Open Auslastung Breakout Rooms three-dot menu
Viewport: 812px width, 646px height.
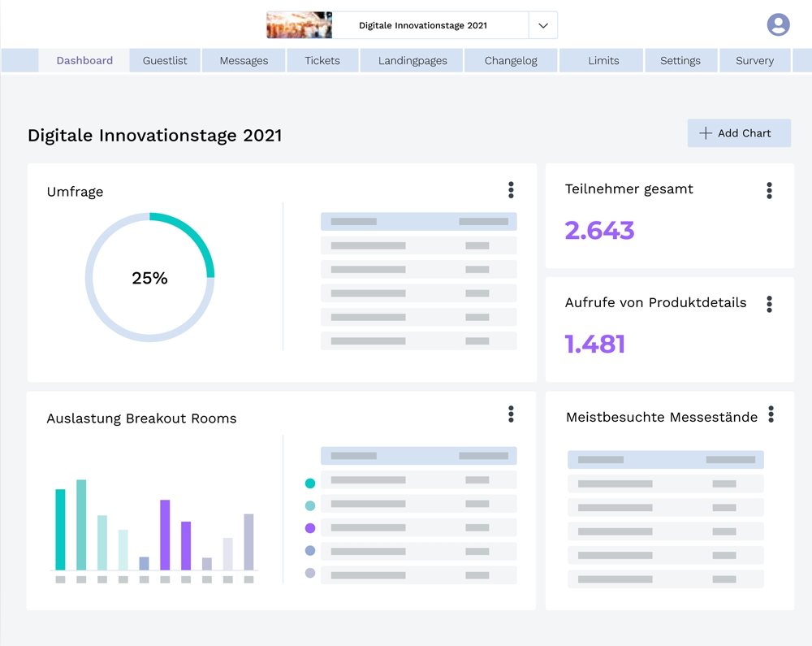click(x=511, y=414)
